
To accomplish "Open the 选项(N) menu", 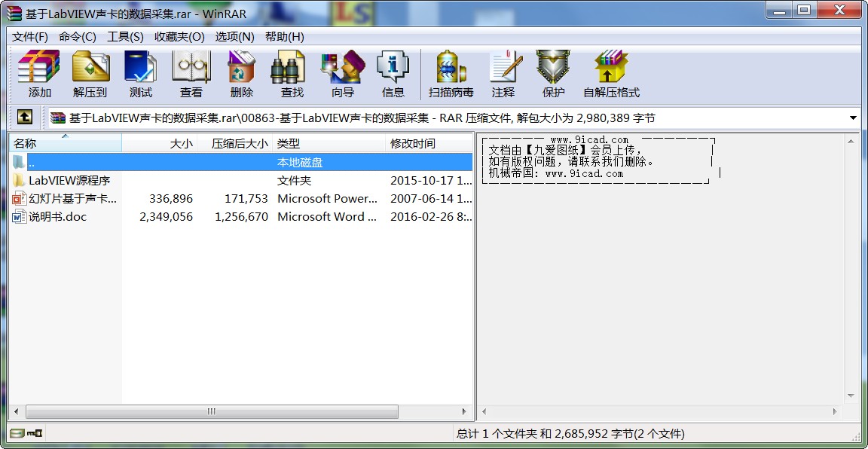I will pyautogui.click(x=234, y=37).
